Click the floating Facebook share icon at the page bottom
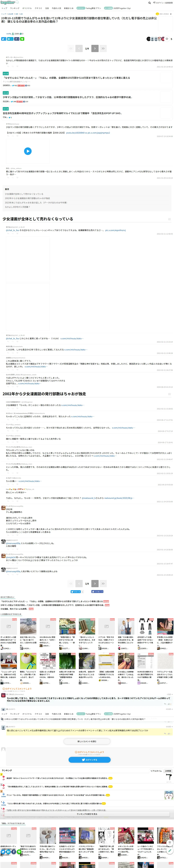174x868 pixels. pos(14,852)
